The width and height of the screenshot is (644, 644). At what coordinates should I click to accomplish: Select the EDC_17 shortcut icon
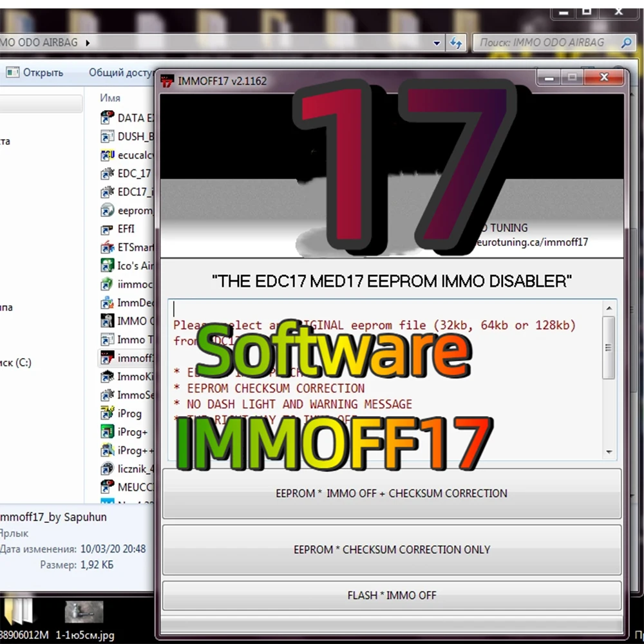107,173
